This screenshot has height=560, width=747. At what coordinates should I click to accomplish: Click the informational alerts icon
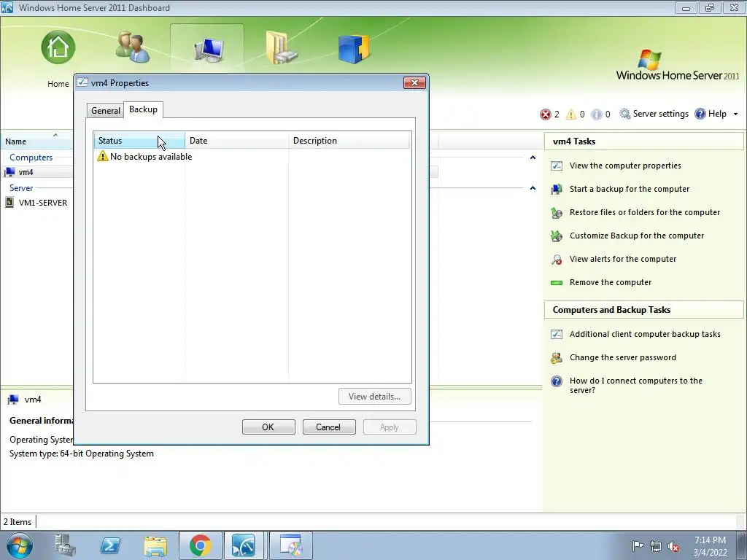tap(596, 114)
